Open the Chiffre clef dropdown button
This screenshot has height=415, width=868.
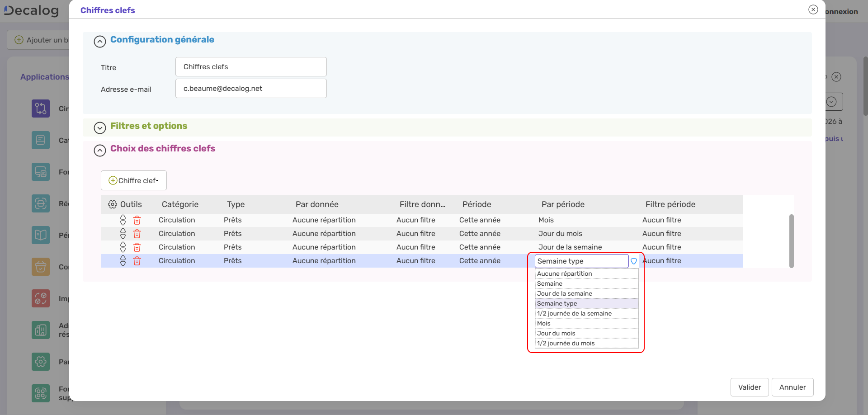[x=133, y=180]
